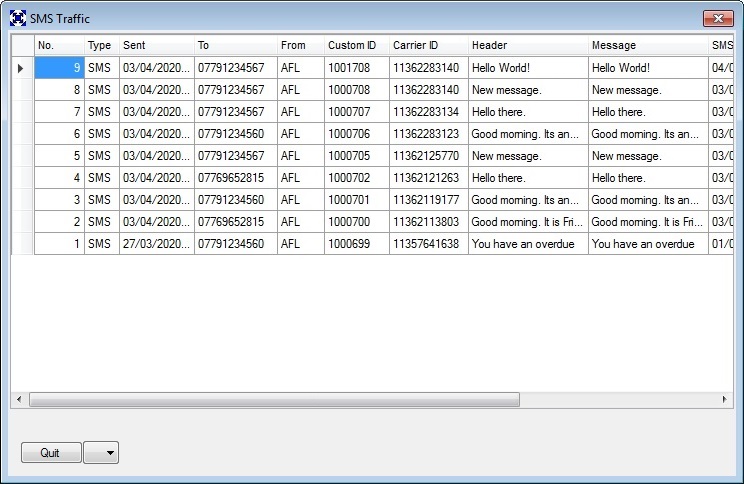Screen dimensions: 744x484
Task: Select the No. cell showing 3
Action: [59, 200]
